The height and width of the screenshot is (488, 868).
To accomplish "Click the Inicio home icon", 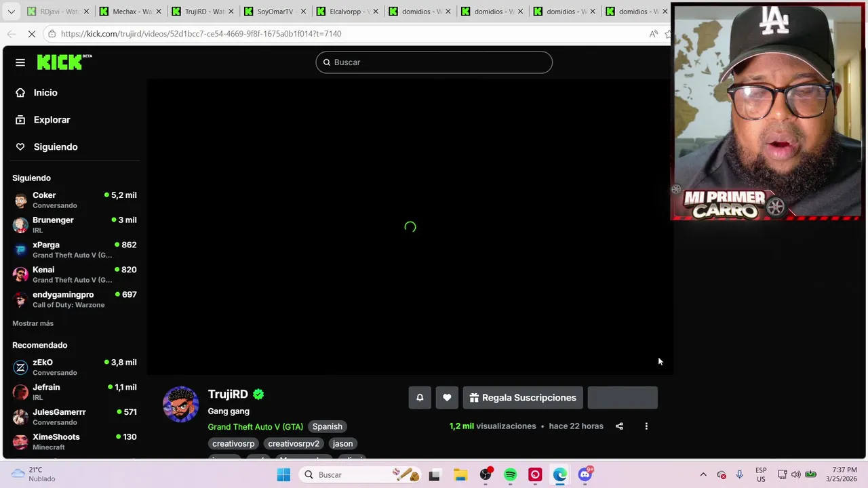I will (x=20, y=93).
